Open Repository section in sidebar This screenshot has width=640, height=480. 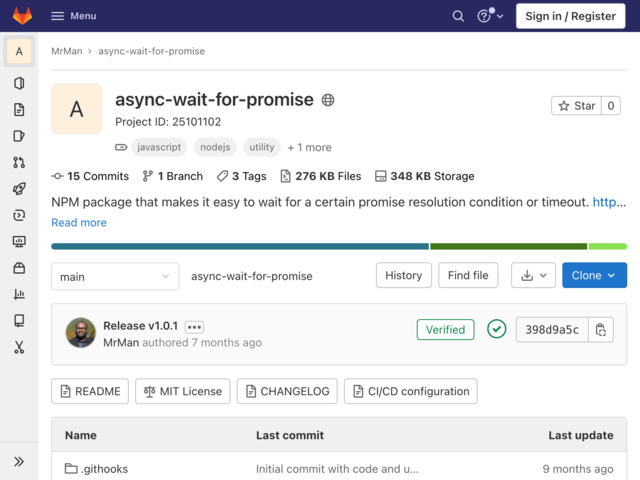point(19,109)
